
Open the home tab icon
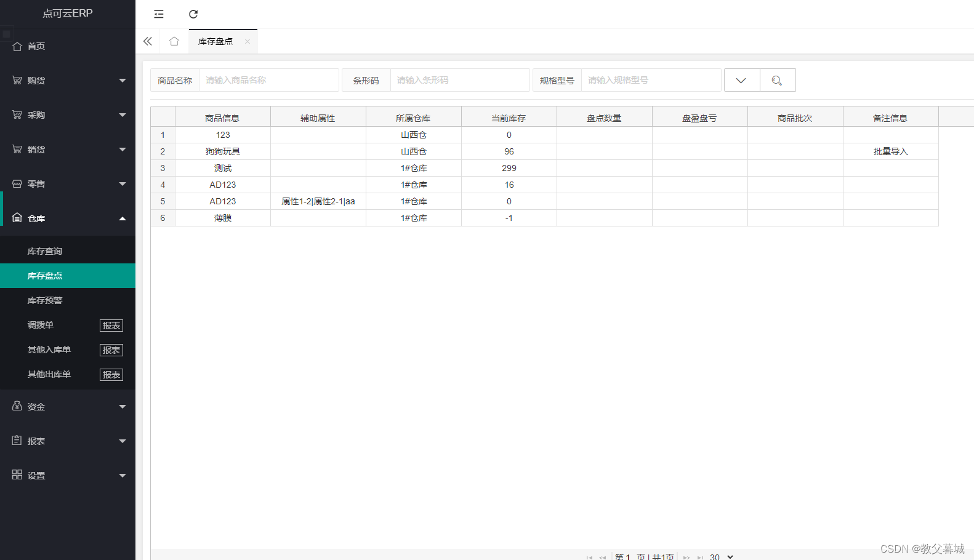(174, 41)
